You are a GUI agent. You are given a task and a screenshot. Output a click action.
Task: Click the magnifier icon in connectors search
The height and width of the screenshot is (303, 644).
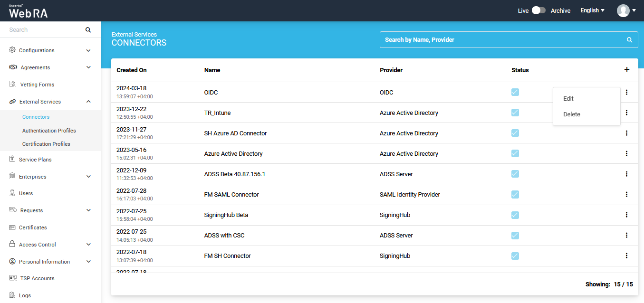click(x=629, y=40)
